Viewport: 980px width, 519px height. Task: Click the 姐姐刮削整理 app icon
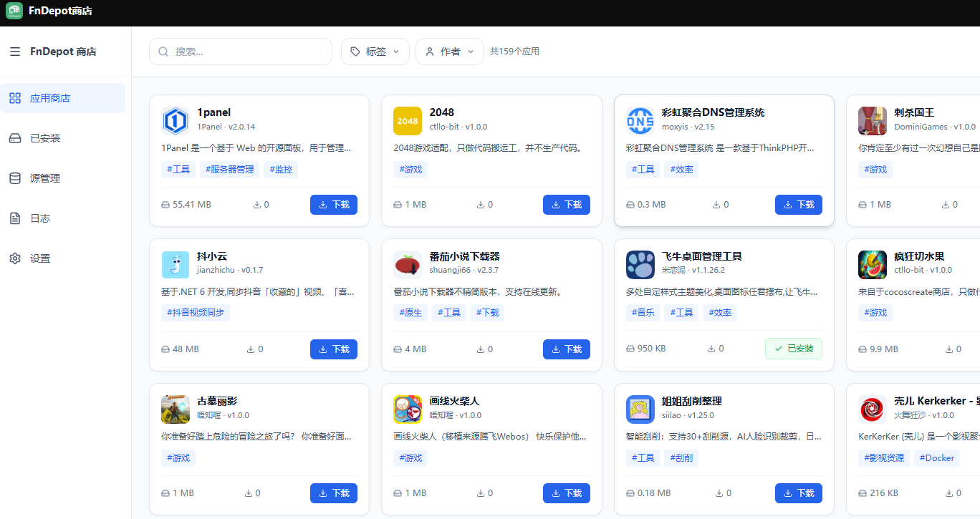[x=640, y=409]
